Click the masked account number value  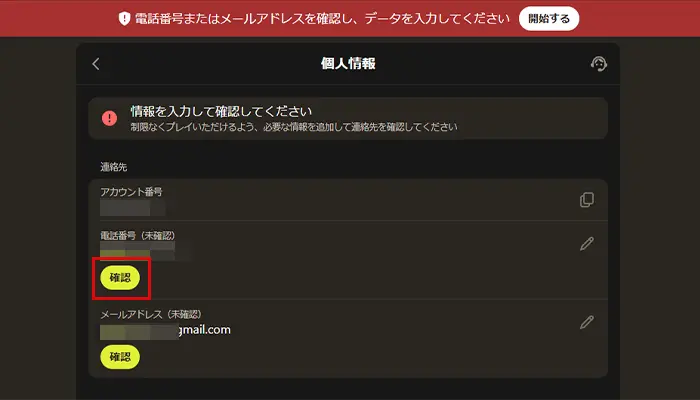[132, 208]
